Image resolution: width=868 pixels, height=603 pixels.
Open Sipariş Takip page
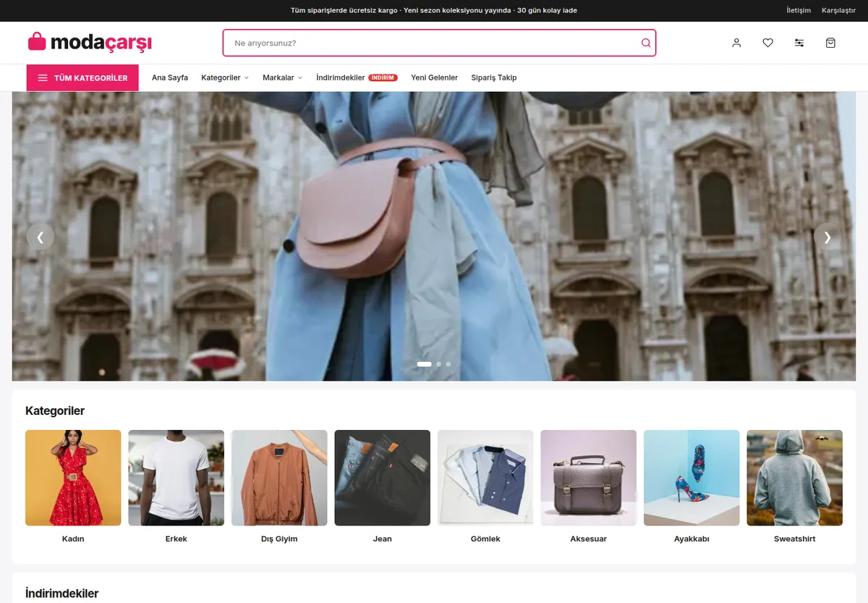pos(494,77)
